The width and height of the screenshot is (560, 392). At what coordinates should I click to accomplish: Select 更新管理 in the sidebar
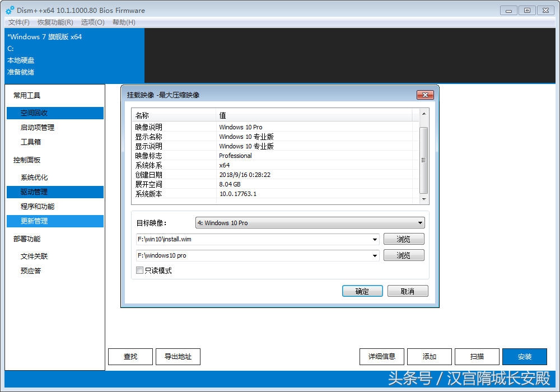pos(55,221)
